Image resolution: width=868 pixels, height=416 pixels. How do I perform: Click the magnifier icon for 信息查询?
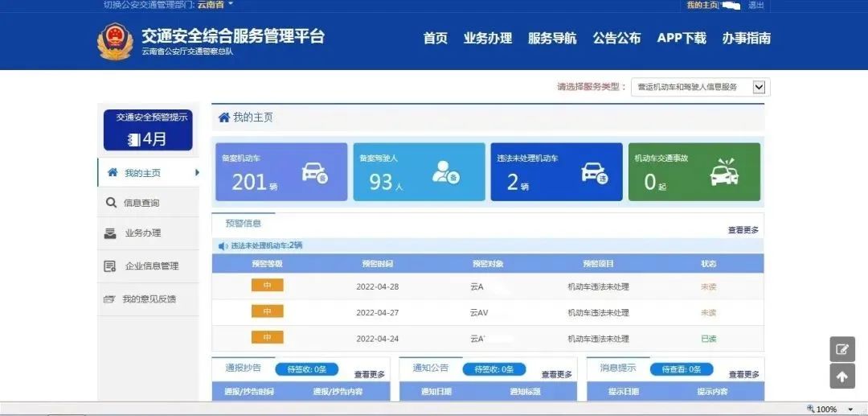(111, 203)
